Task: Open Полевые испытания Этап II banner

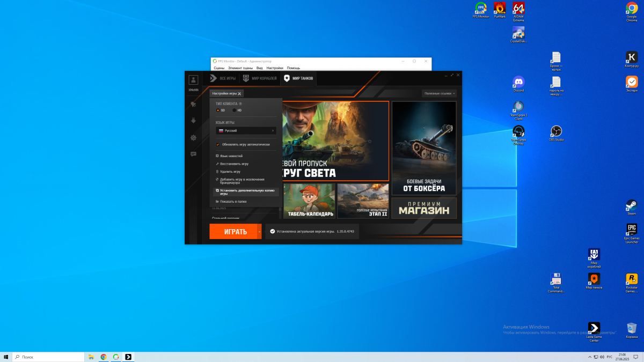Action: point(363,201)
